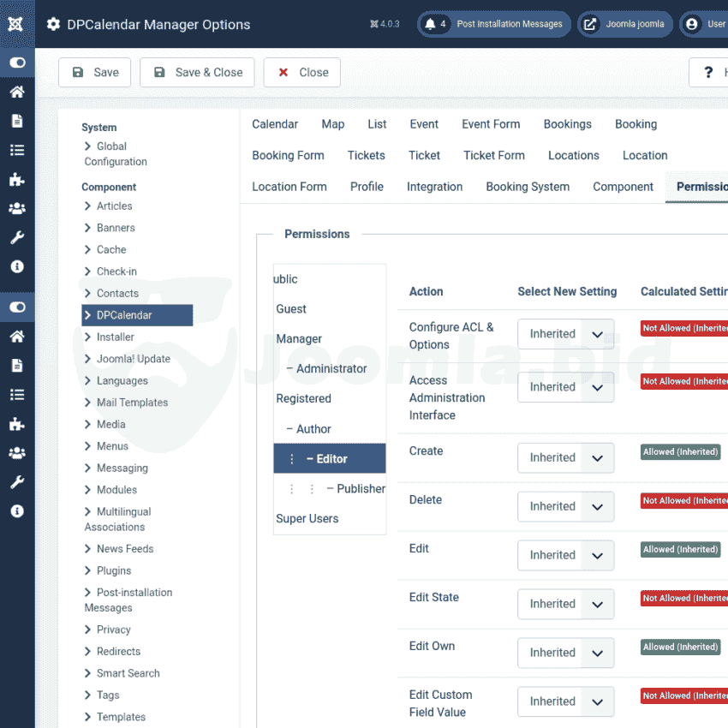Switch to the Booking System tab

click(527, 187)
